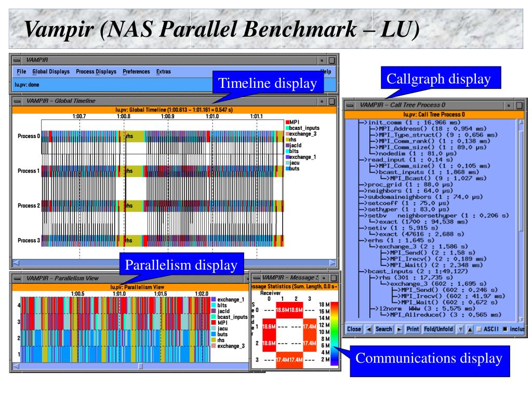Click the unfold-up triangle button

click(x=470, y=329)
